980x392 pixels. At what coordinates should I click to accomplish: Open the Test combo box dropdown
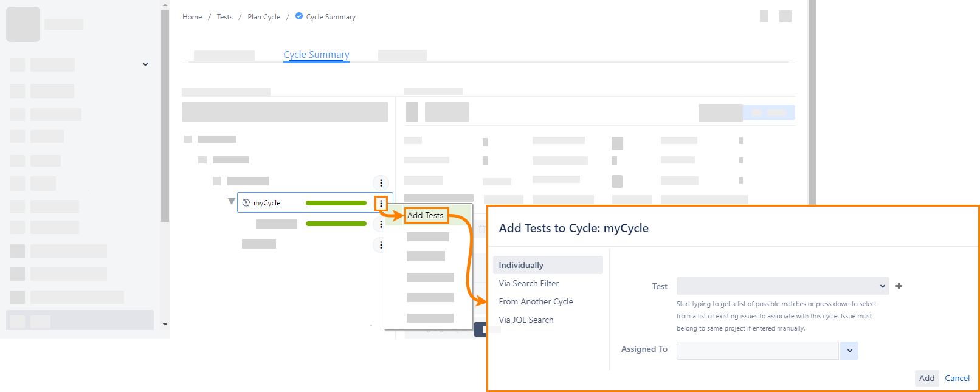[783, 286]
